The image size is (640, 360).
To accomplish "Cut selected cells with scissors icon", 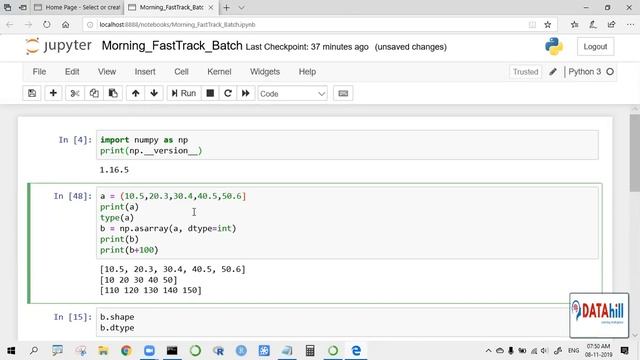I will pos(75,93).
